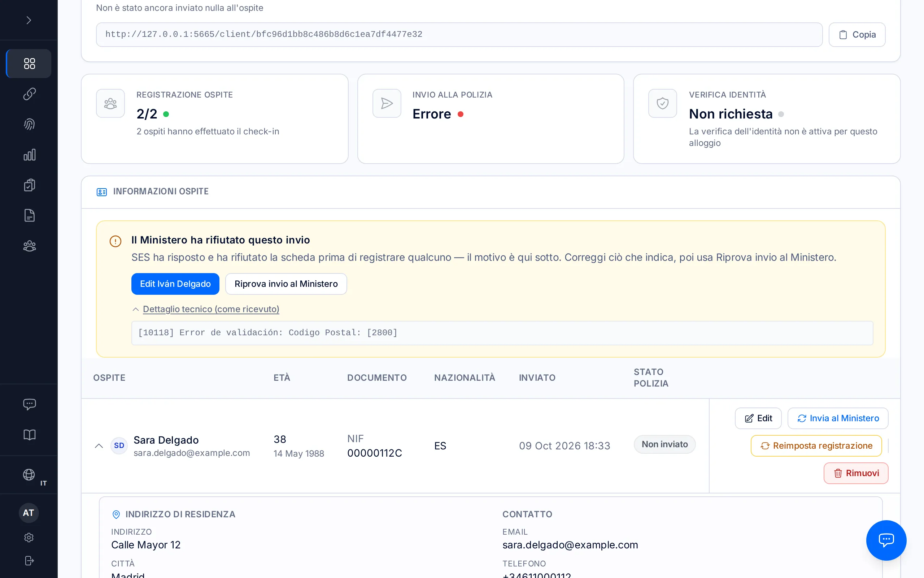This screenshot has width=924, height=578.
Task: Expand the sidebar with the chevron arrow
Action: (x=29, y=20)
